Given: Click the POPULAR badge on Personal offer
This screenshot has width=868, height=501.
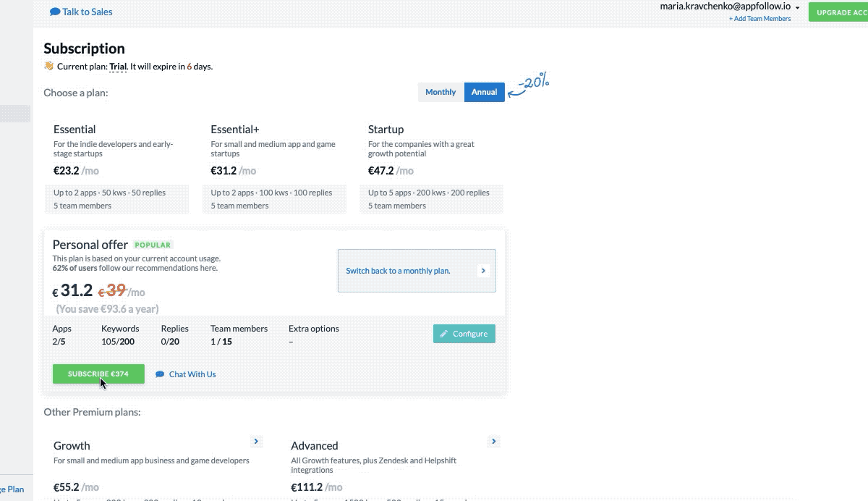Looking at the screenshot, I should tap(152, 245).
